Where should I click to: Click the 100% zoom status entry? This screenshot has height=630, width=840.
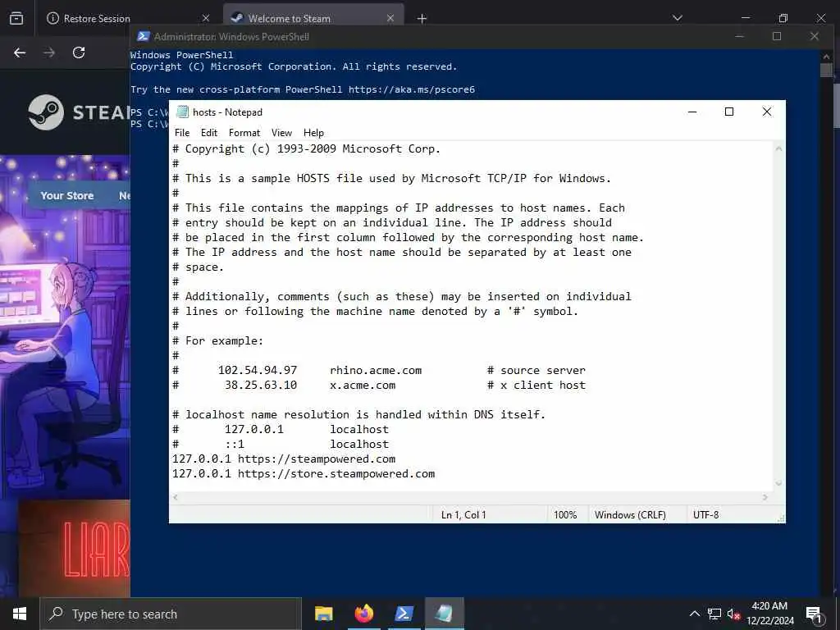(565, 515)
